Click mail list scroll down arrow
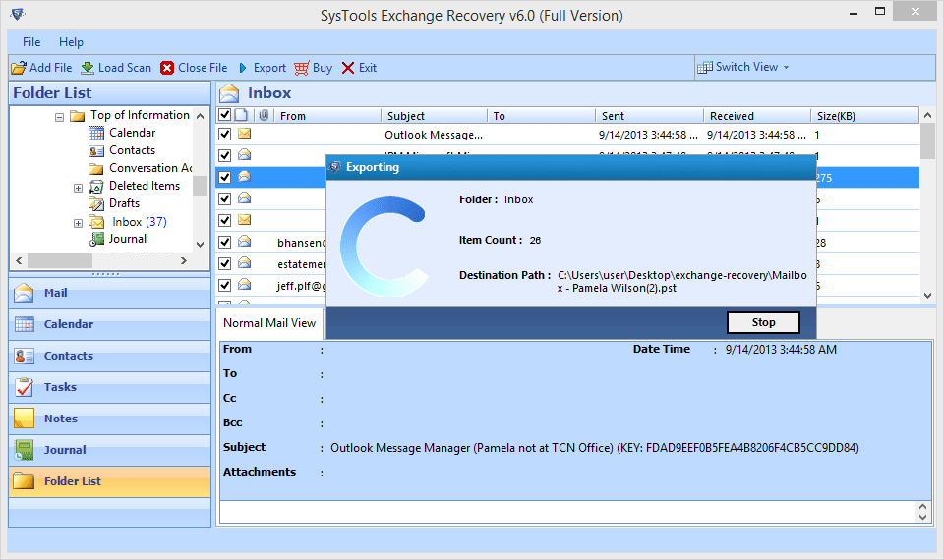The height and width of the screenshot is (560, 944). [x=927, y=296]
